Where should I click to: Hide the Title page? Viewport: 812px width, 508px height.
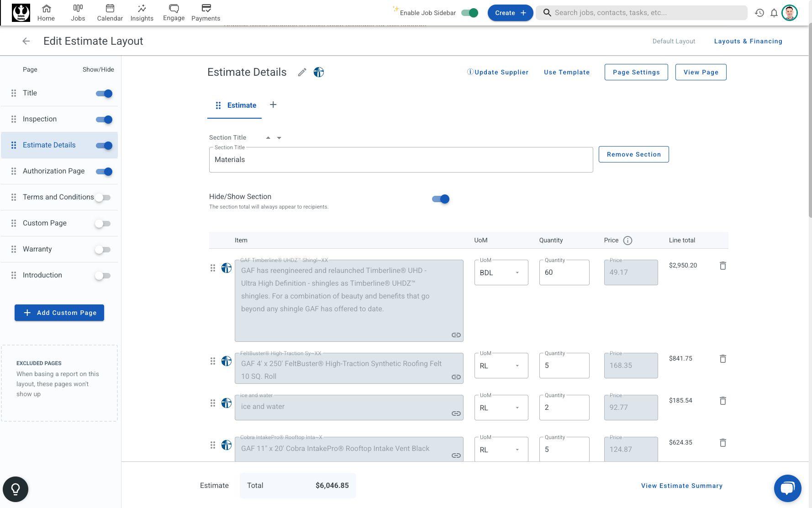(x=104, y=94)
